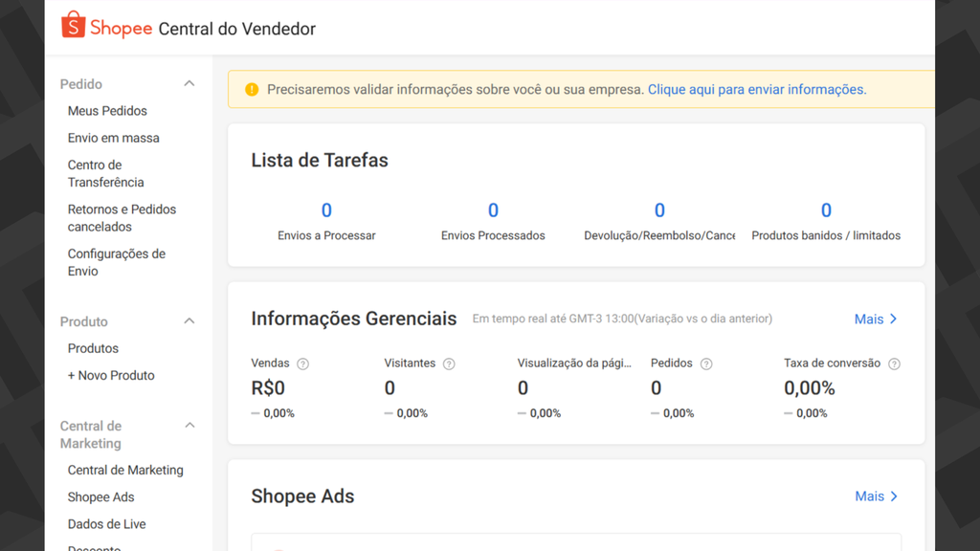Open Central de Marketing sub-item
980x551 pixels.
[125, 470]
